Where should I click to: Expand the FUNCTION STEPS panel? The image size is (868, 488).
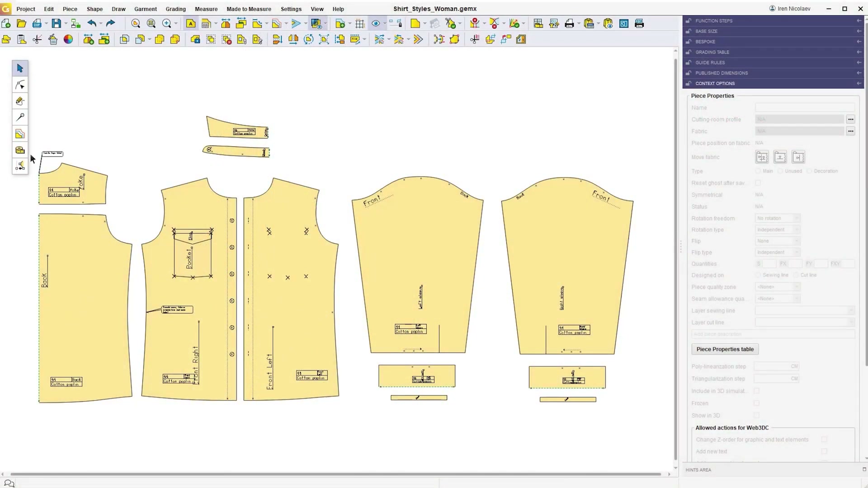pos(773,21)
